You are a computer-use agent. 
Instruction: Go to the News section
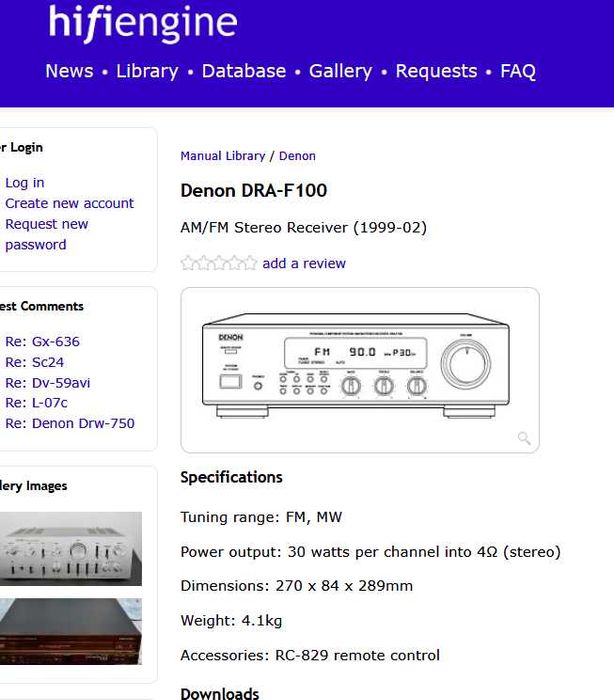(70, 71)
